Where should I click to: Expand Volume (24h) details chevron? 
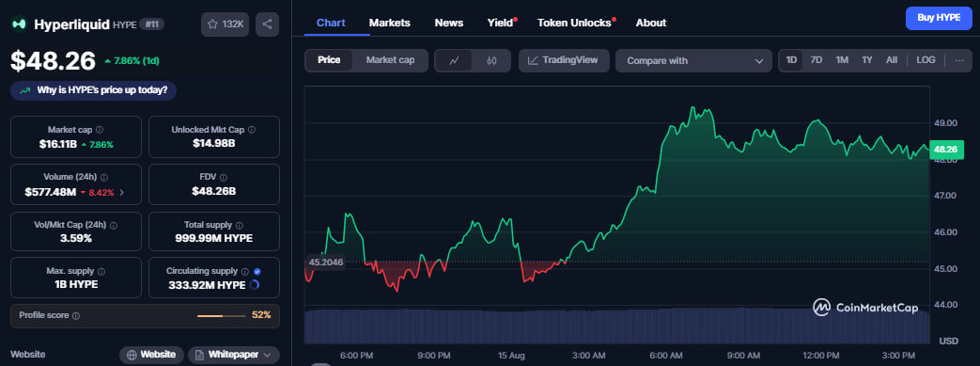121,193
